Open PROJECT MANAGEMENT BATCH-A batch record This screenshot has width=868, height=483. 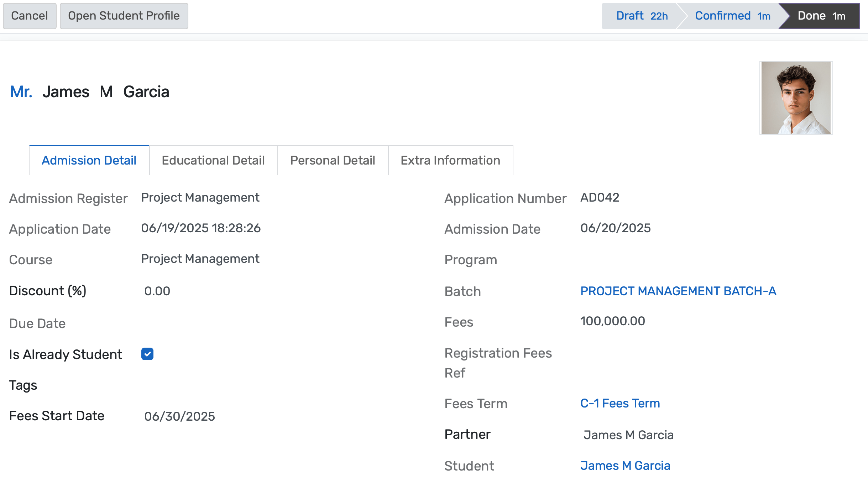point(678,291)
